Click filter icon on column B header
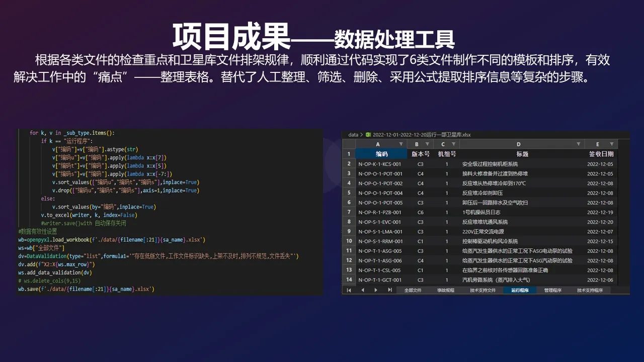The width and height of the screenshot is (644, 362). [x=428, y=144]
